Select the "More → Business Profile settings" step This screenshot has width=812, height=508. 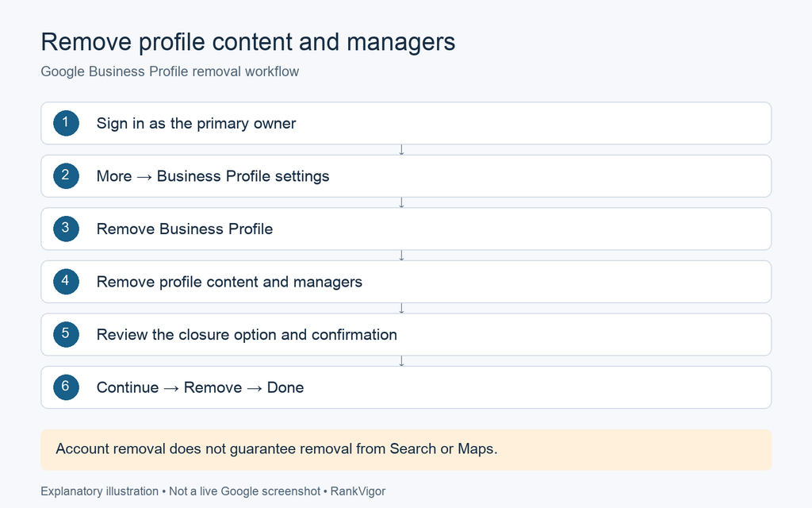[x=406, y=176]
